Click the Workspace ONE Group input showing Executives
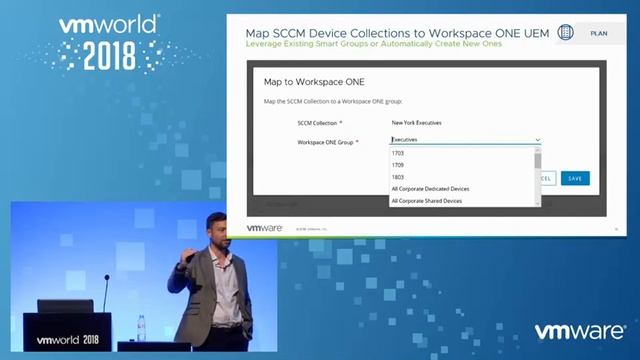 465,140
